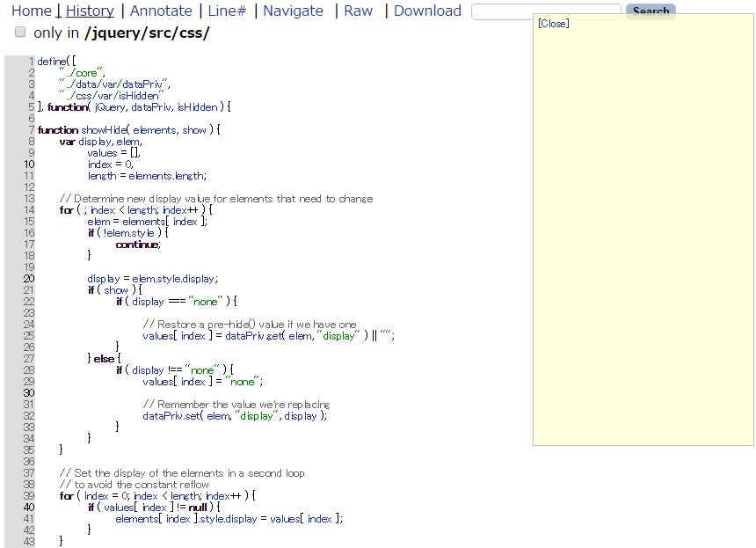756x548 pixels.
Task: Open the Home link
Action: (x=31, y=11)
